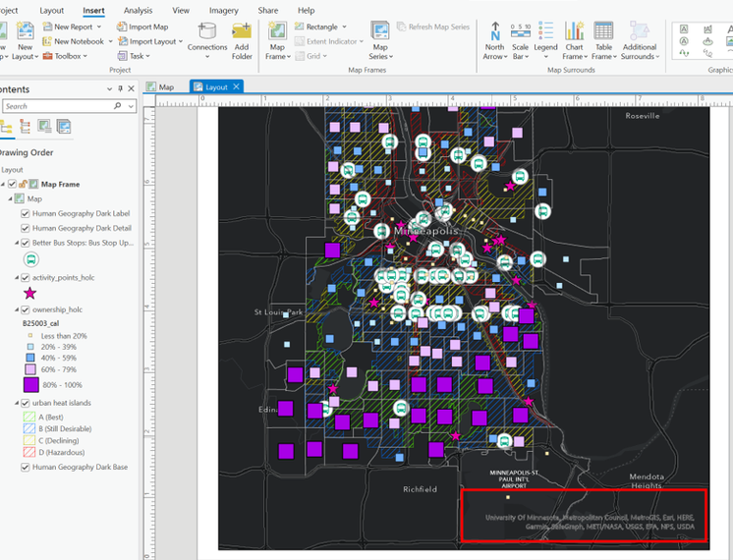The height and width of the screenshot is (560, 733).
Task: Open the Analysis ribbon tab
Action: pos(138,11)
